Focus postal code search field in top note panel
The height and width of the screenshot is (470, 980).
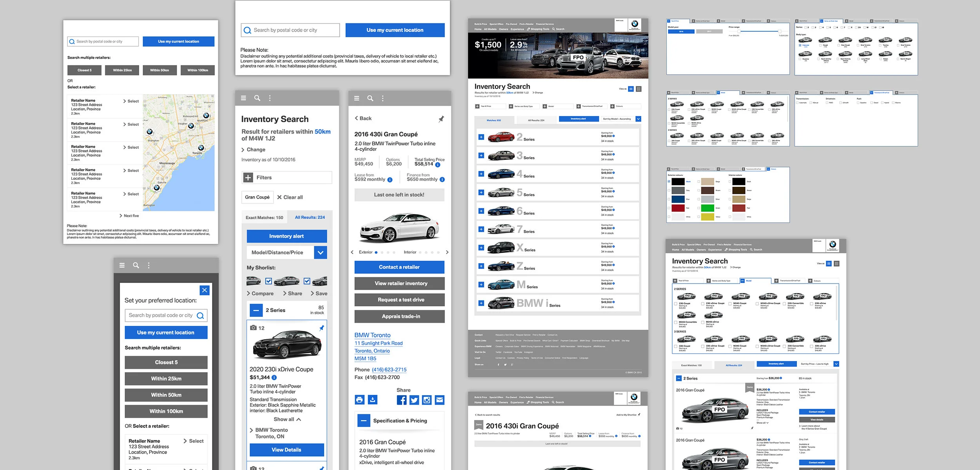[x=290, y=30]
